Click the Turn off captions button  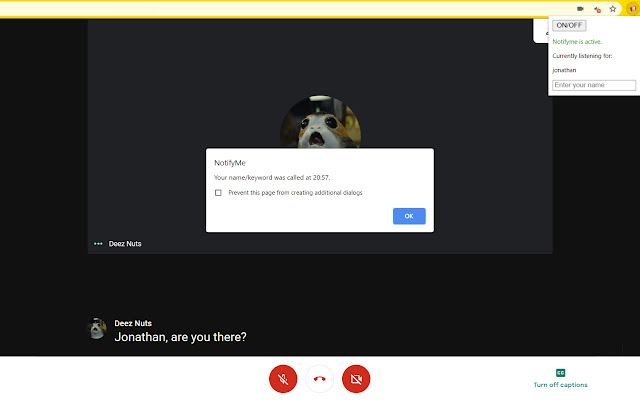tap(560, 378)
